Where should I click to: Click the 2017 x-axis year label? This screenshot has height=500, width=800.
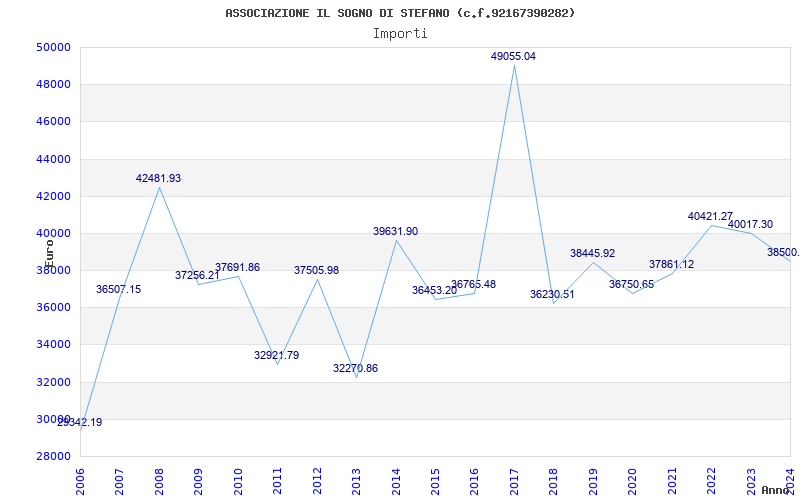click(x=514, y=482)
